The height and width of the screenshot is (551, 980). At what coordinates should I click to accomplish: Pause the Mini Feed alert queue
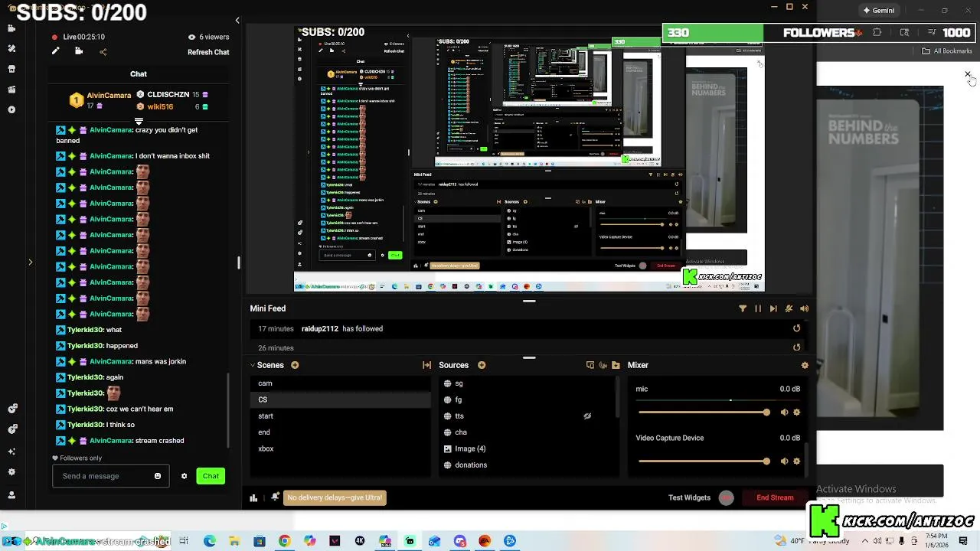758,308
